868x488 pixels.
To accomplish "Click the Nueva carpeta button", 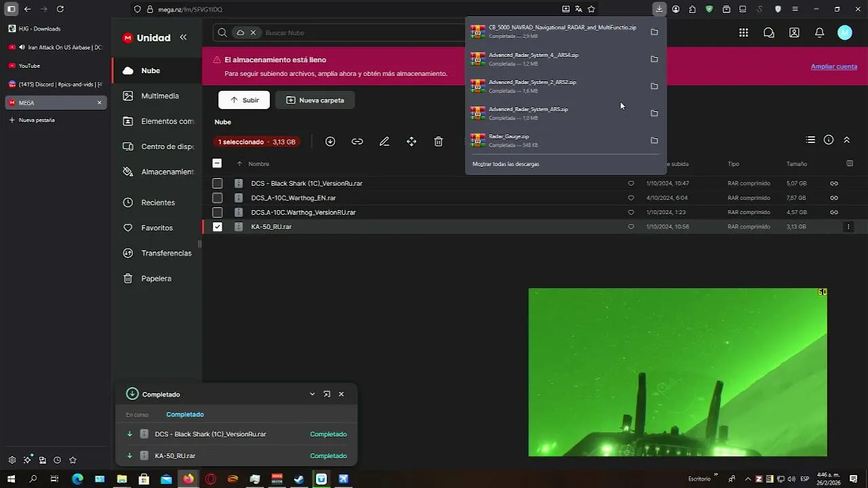I will pyautogui.click(x=315, y=100).
